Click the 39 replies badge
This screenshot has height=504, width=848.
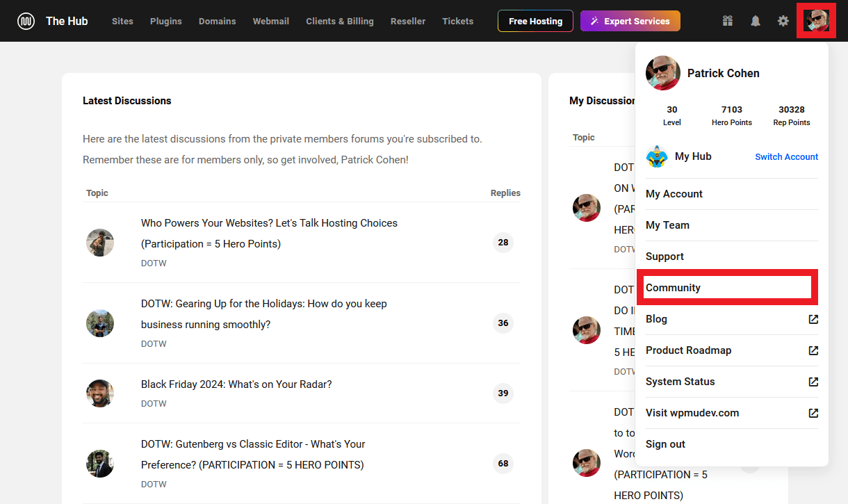[503, 393]
